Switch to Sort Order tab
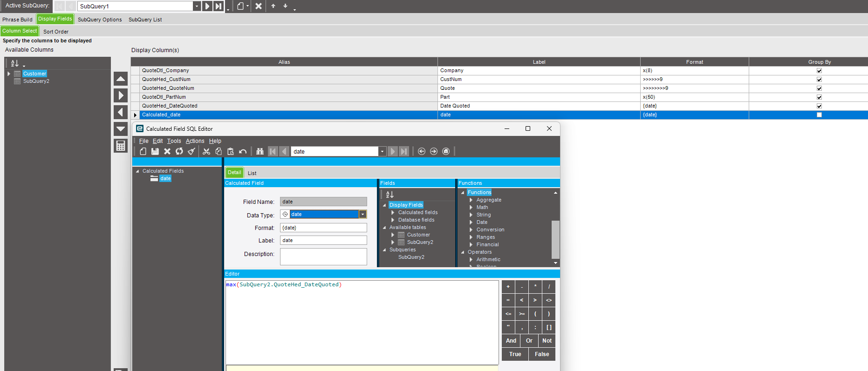The width and height of the screenshot is (868, 371). (x=56, y=32)
